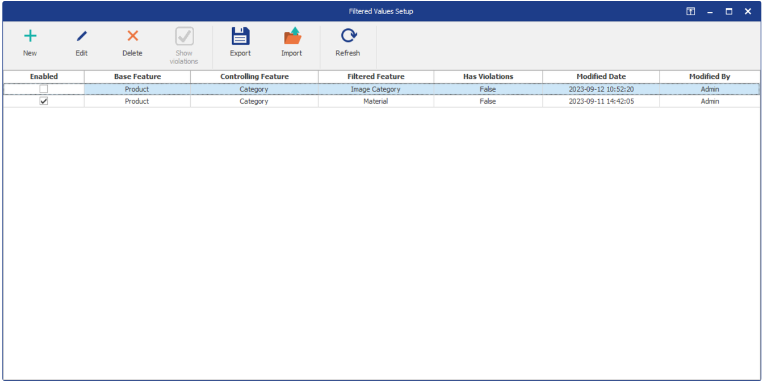Enable the Image Category row checkbox
This screenshot has height=382, width=766.
[44, 89]
